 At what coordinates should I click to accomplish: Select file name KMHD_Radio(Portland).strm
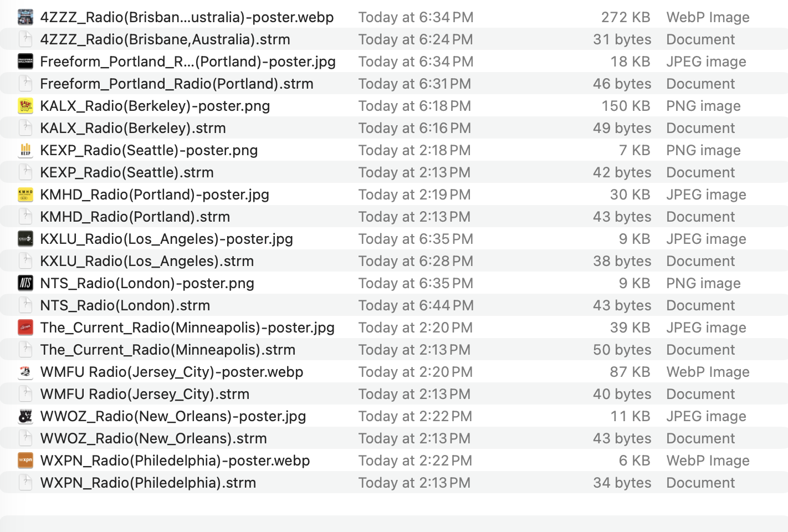coord(135,217)
